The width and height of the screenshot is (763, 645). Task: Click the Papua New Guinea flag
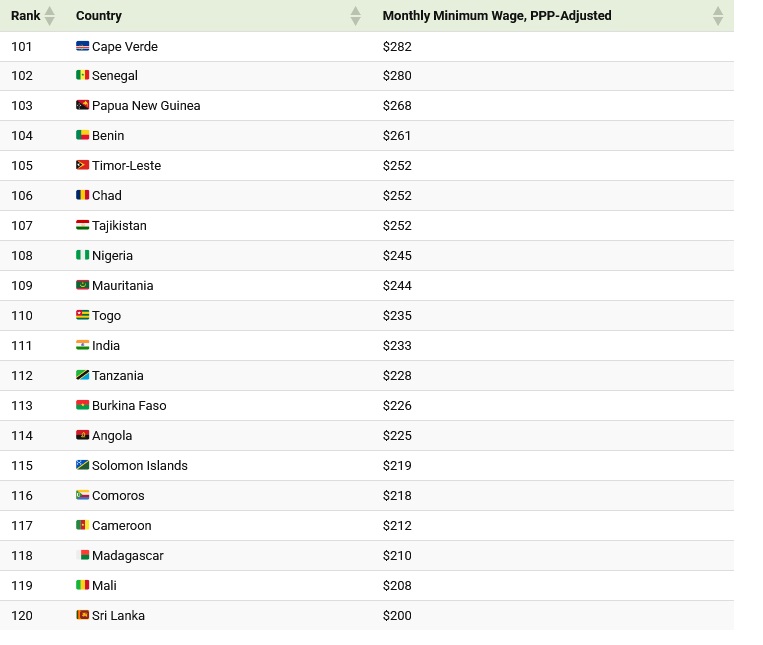click(82, 105)
